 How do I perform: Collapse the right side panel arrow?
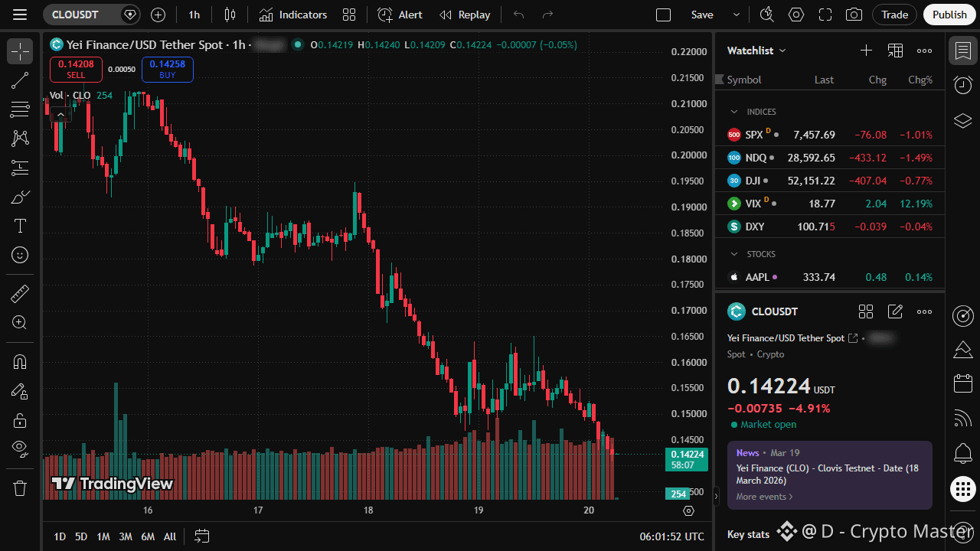tap(717, 496)
